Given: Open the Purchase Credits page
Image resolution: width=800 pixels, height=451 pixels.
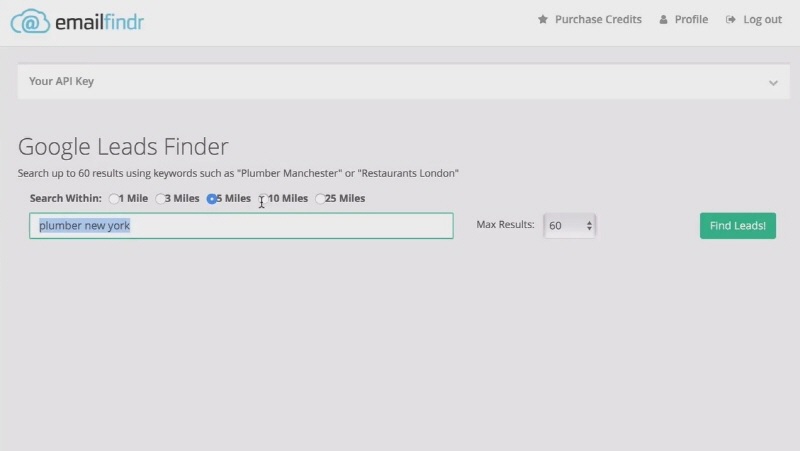Looking at the screenshot, I should coord(598,19).
